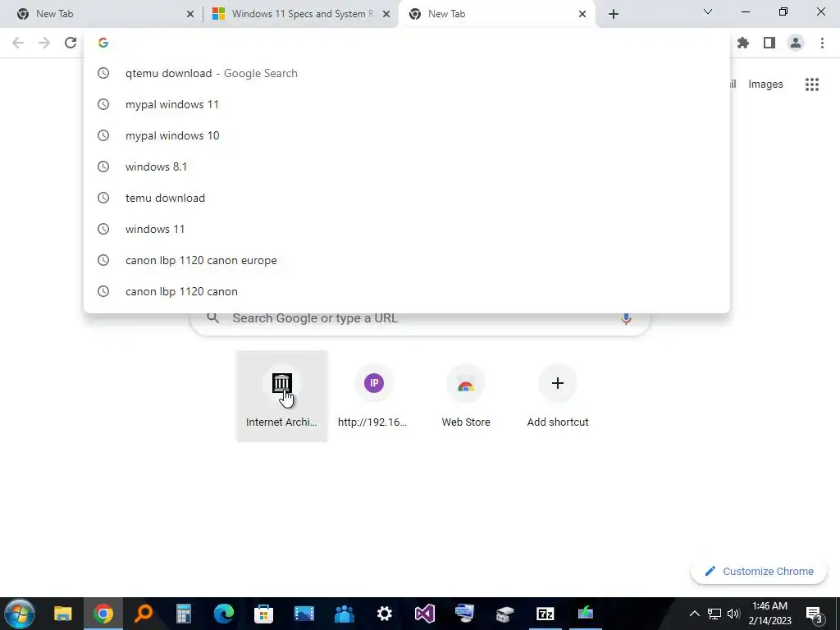The image size is (840, 630).
Task: Select canon lbp 1120 canon europe
Action: point(407,260)
